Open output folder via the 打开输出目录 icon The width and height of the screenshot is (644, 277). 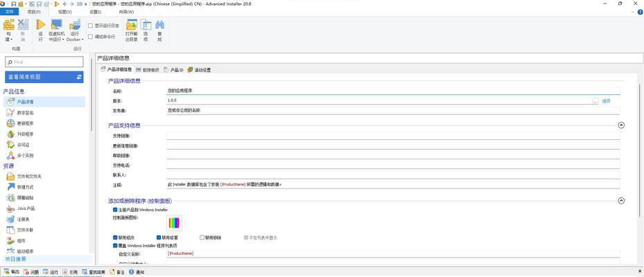[x=132, y=25]
